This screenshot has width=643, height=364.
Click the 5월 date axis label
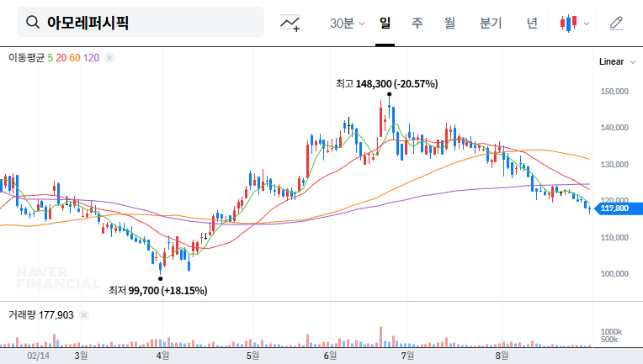tap(252, 356)
